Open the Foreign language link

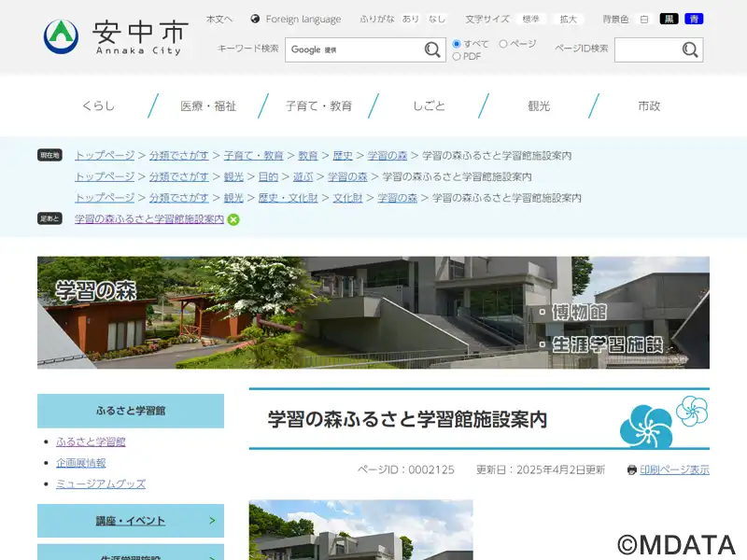(x=303, y=19)
